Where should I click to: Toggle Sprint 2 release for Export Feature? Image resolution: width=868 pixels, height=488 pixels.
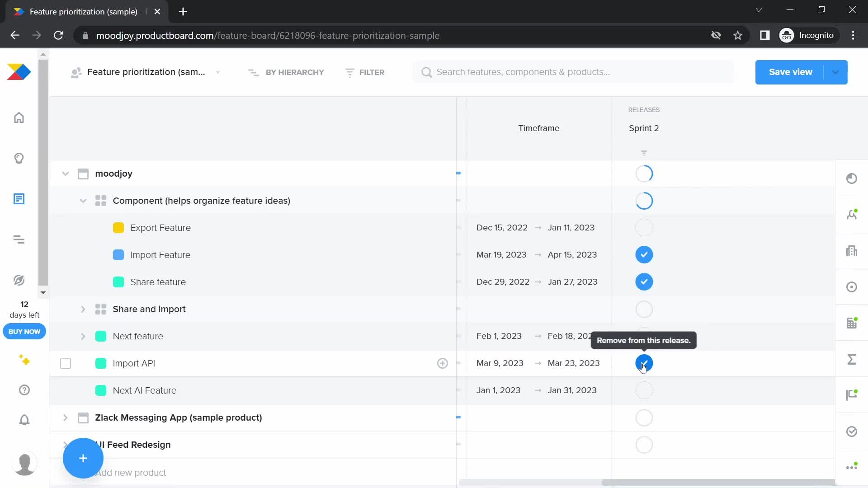tap(644, 228)
